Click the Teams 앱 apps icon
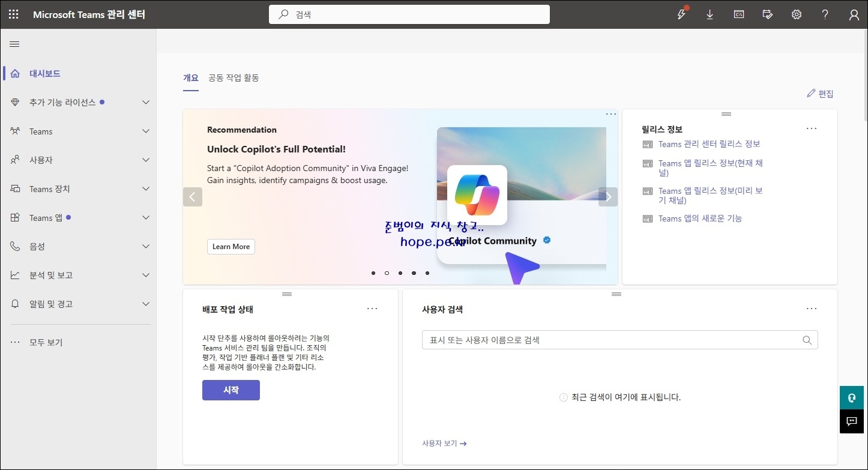The width and height of the screenshot is (868, 470). (15, 218)
